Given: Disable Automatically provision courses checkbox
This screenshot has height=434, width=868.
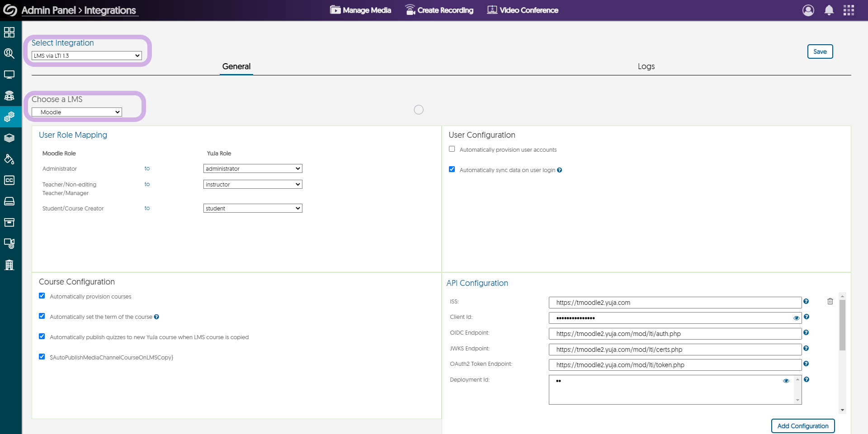Looking at the screenshot, I should [x=42, y=296].
